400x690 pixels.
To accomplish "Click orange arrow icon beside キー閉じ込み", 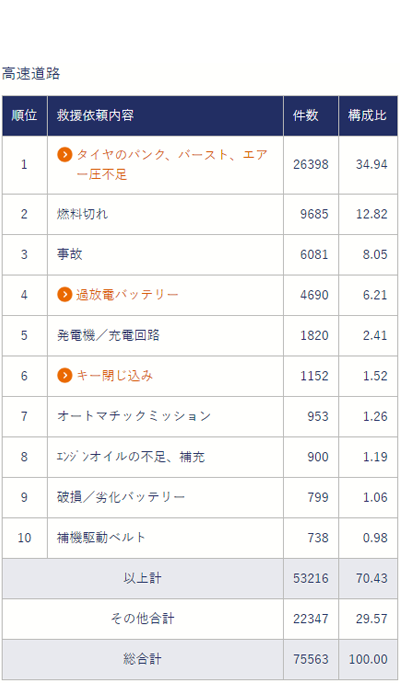I will pyautogui.click(x=65, y=375).
